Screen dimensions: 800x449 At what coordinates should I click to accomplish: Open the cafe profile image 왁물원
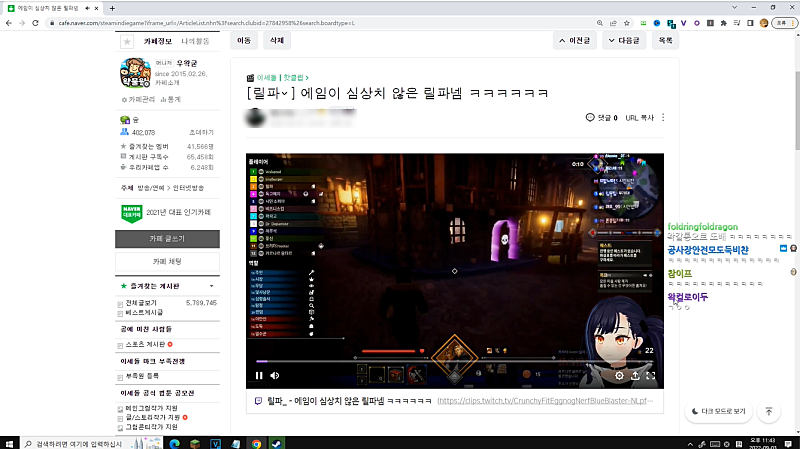click(135, 73)
